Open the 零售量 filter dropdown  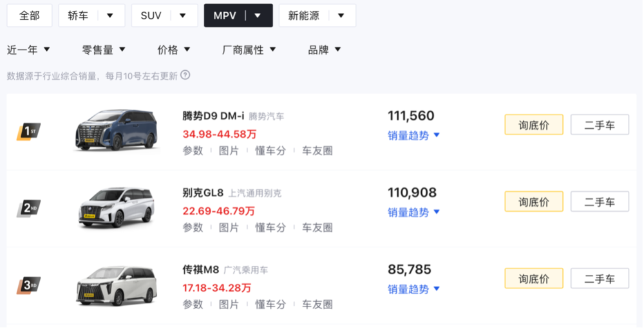coord(104,50)
